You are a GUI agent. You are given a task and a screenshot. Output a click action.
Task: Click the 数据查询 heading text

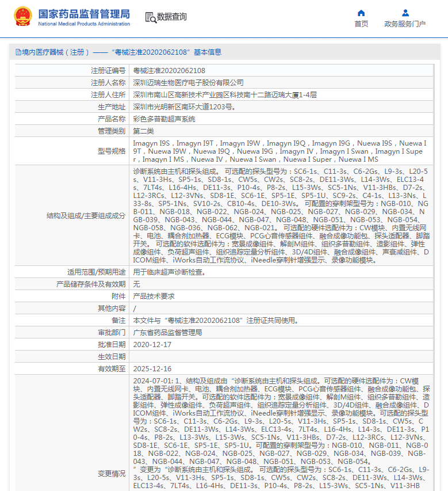pyautogui.click(x=172, y=17)
